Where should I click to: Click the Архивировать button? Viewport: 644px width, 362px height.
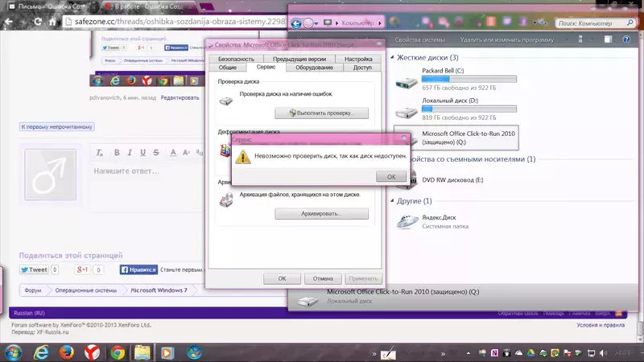tap(321, 213)
